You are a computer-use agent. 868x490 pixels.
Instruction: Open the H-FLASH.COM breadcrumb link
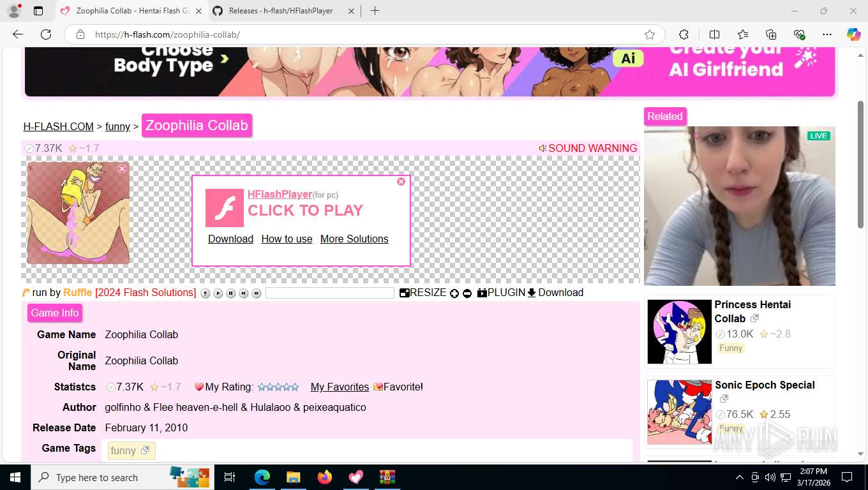[59, 126]
